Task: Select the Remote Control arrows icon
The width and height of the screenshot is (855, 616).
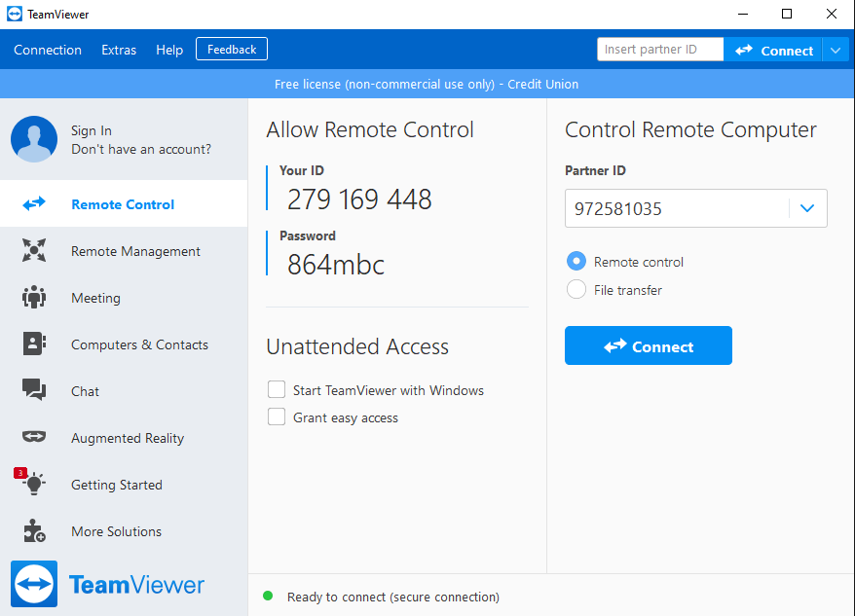Action: pyautogui.click(x=34, y=204)
